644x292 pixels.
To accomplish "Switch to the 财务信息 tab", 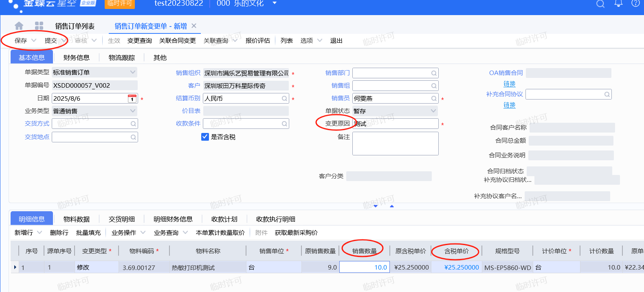I will point(76,58).
